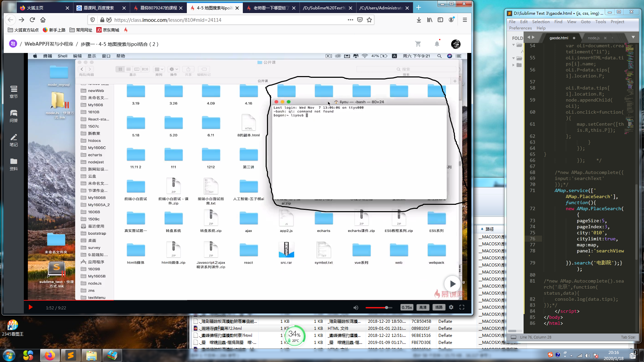
Task: Close the 火狐主页 browser tab
Action: [x=67, y=8]
